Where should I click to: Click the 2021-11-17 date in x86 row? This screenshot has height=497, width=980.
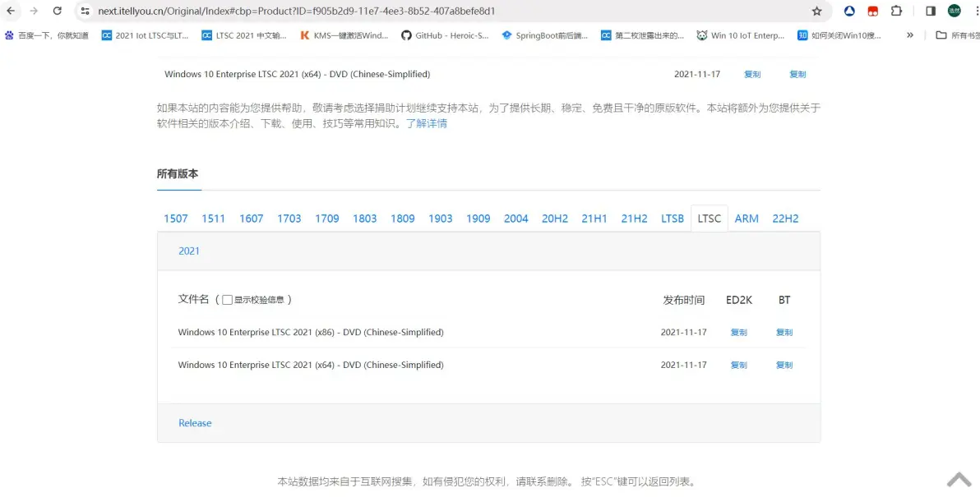(x=684, y=332)
